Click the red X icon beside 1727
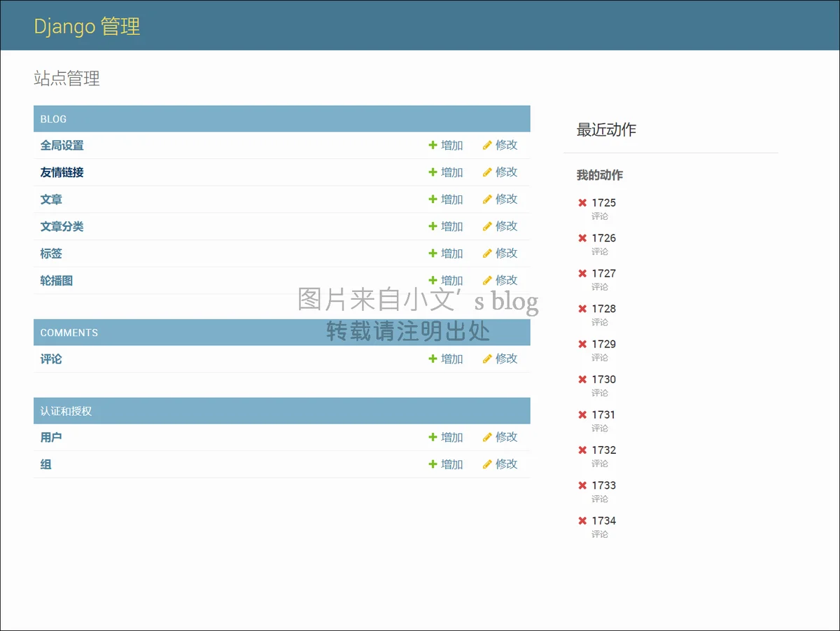840x631 pixels. point(582,274)
